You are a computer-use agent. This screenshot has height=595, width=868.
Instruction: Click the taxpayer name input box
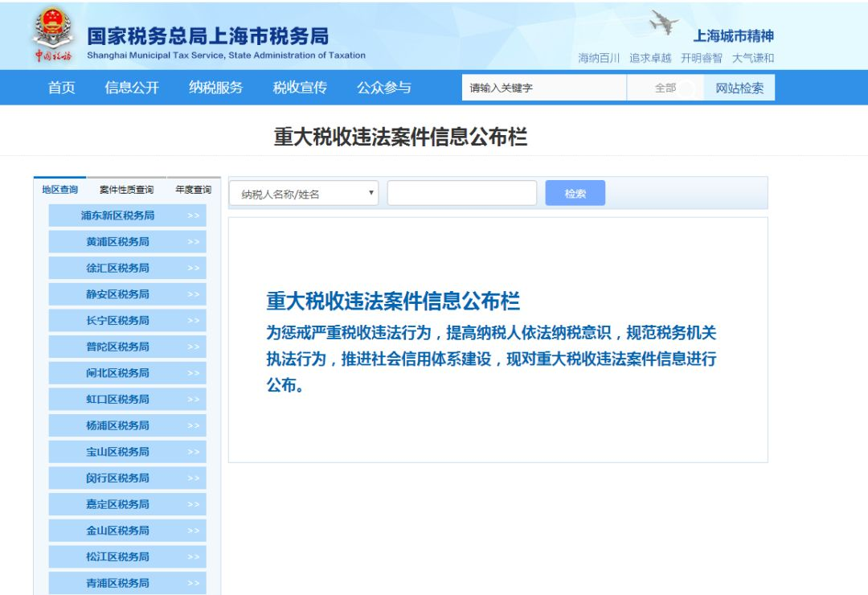click(462, 193)
